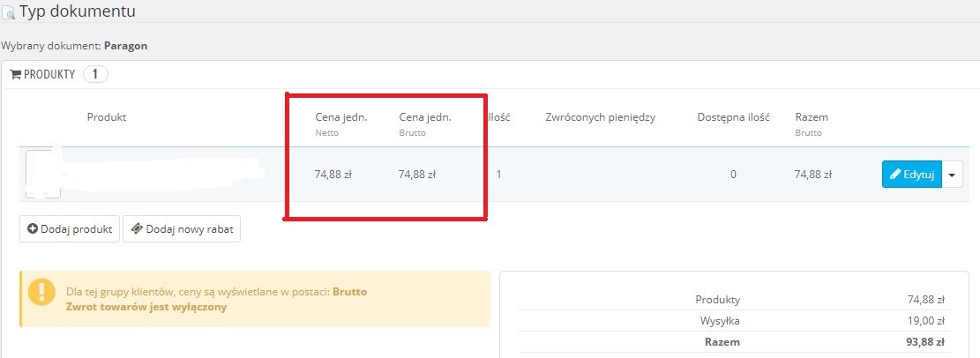
Task: Select the PRODUKTY tab header
Action: 49,75
